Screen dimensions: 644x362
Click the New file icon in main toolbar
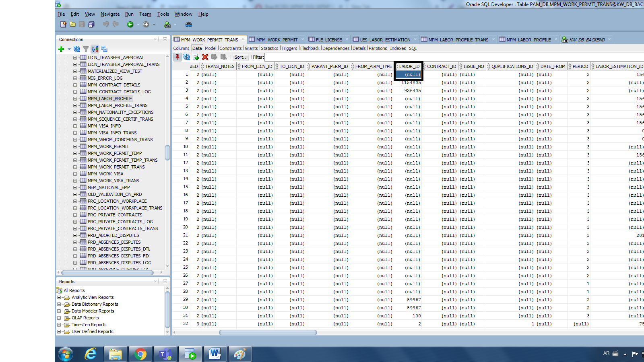pyautogui.click(x=63, y=25)
